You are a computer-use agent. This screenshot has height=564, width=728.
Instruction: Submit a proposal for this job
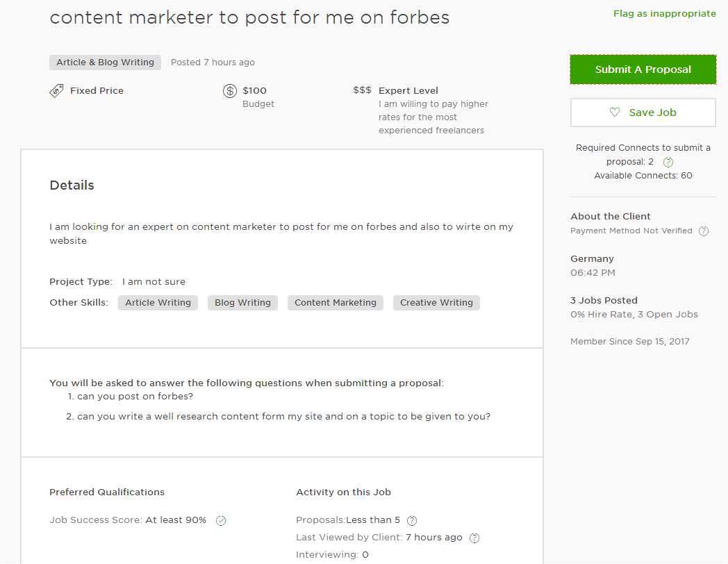643,69
